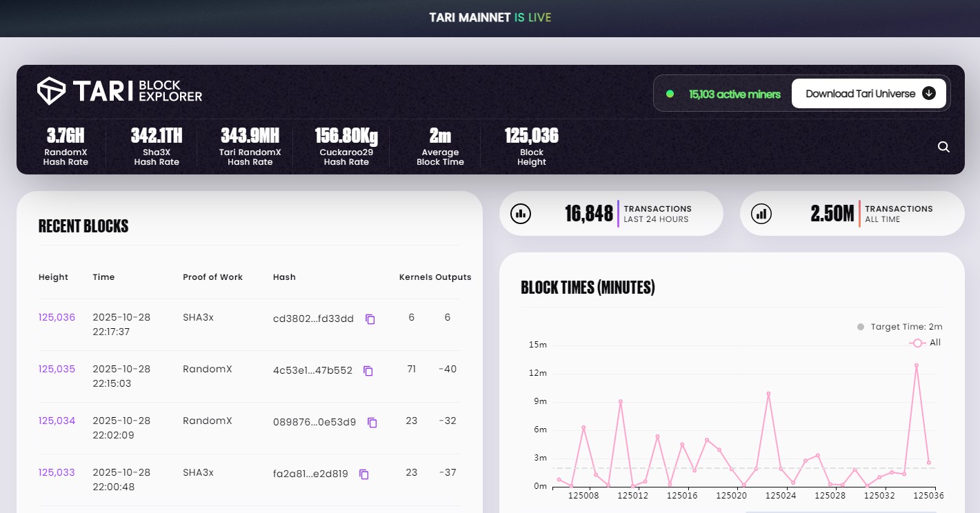Toggle Target Time 2m legend entry
Screen dimensions: 980x513
[x=899, y=327]
